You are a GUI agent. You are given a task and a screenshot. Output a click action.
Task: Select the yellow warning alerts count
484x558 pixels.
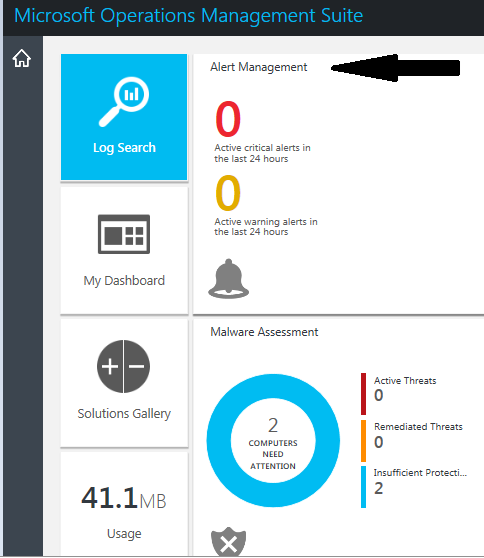[228, 193]
